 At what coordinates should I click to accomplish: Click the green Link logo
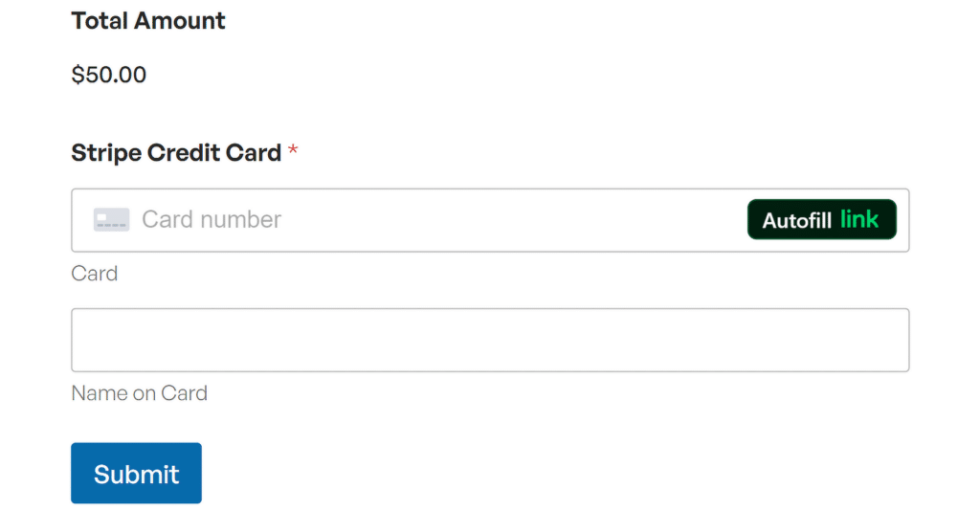pos(859,219)
